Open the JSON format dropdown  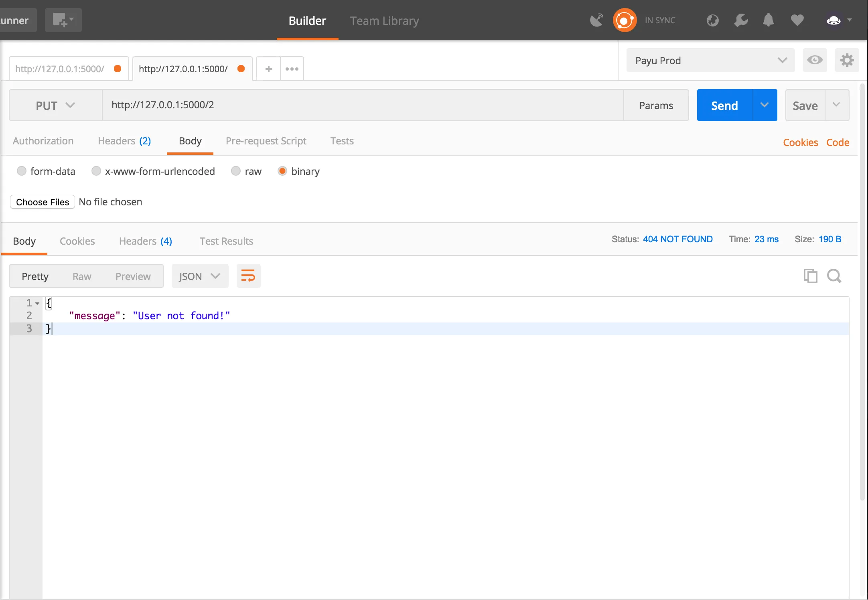[x=200, y=276]
